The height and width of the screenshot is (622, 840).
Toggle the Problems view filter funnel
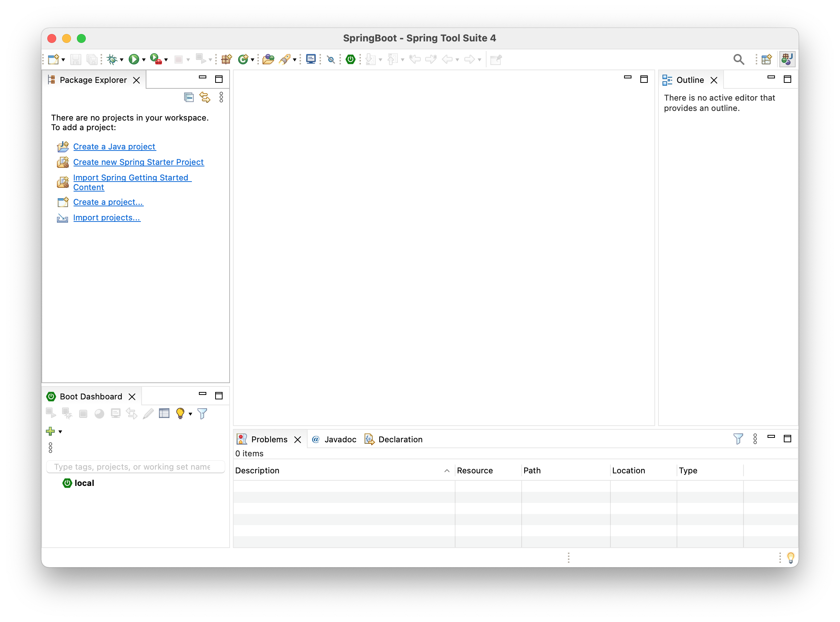point(738,439)
